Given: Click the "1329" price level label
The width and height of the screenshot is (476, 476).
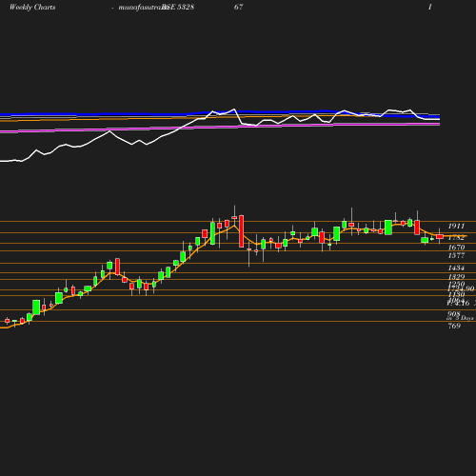Looking at the screenshot, I should pyautogui.click(x=456, y=277).
